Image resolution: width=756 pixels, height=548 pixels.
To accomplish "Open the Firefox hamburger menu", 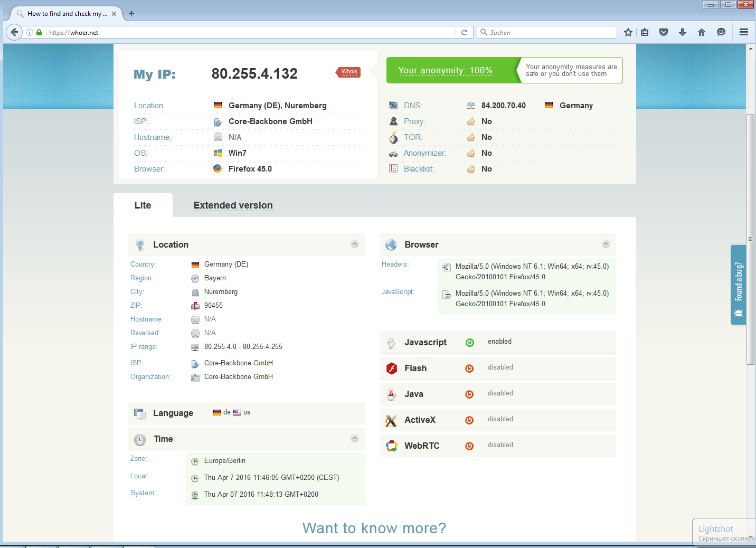I will (743, 32).
